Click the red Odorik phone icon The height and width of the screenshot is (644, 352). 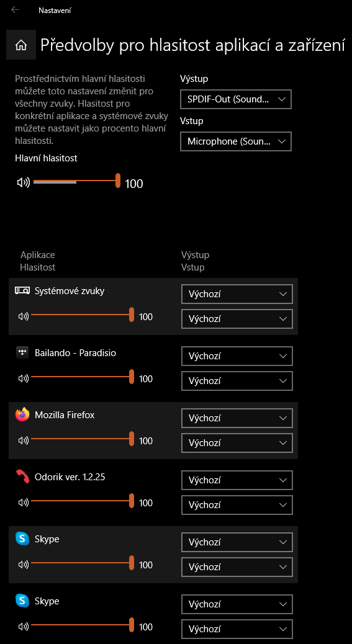click(x=22, y=477)
